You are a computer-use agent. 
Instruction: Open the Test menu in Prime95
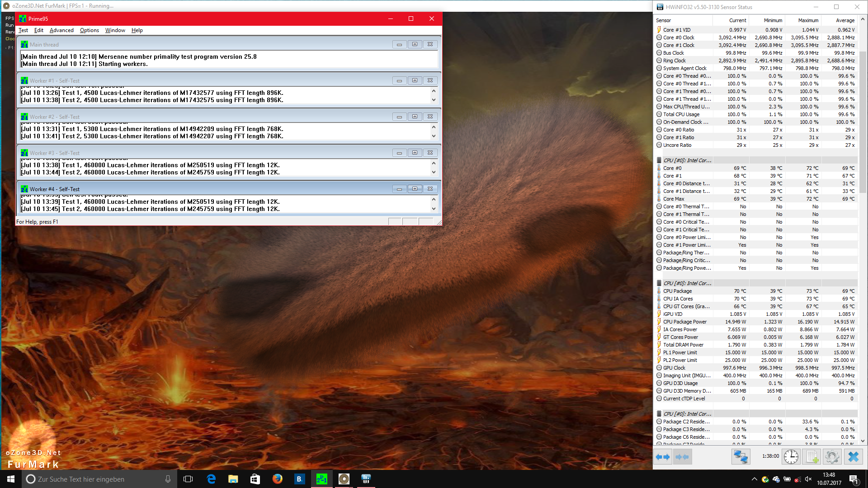click(23, 30)
